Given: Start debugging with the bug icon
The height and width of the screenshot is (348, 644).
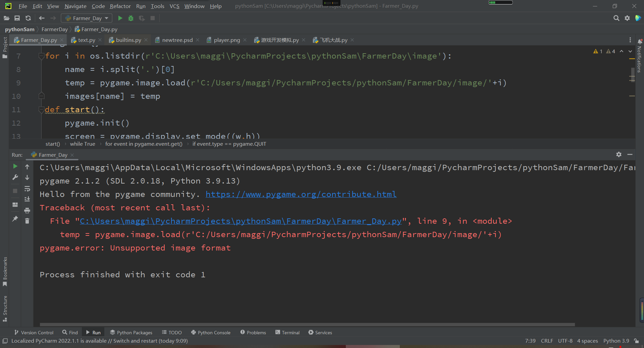Looking at the screenshot, I should [131, 18].
